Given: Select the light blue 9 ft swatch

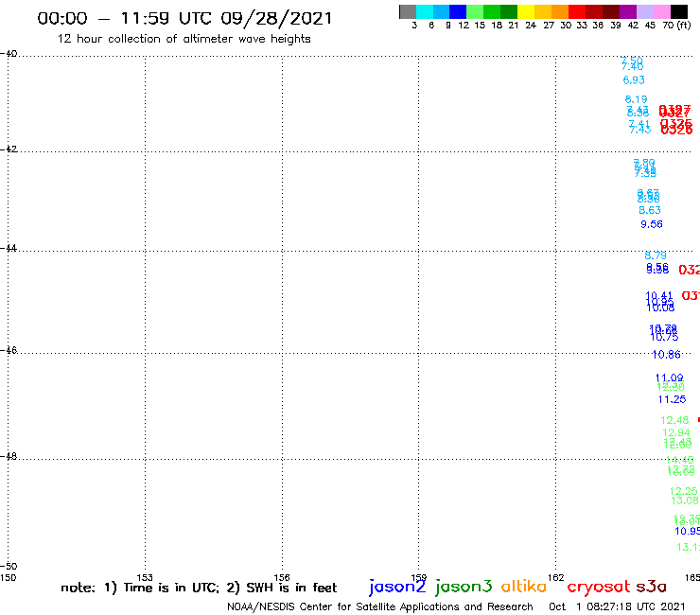Looking at the screenshot, I should 441,11.
